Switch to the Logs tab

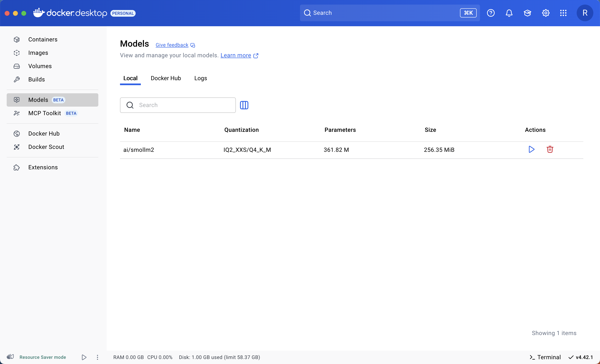tap(201, 78)
